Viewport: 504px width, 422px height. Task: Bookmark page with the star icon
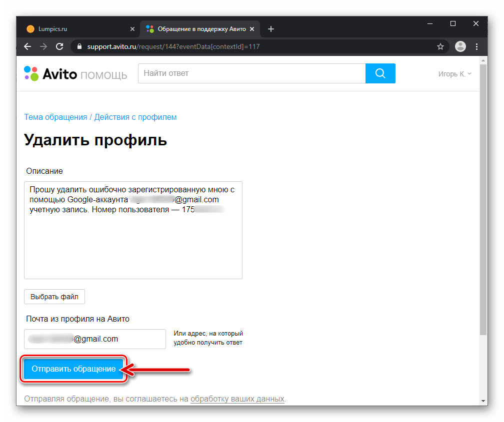[x=440, y=46]
